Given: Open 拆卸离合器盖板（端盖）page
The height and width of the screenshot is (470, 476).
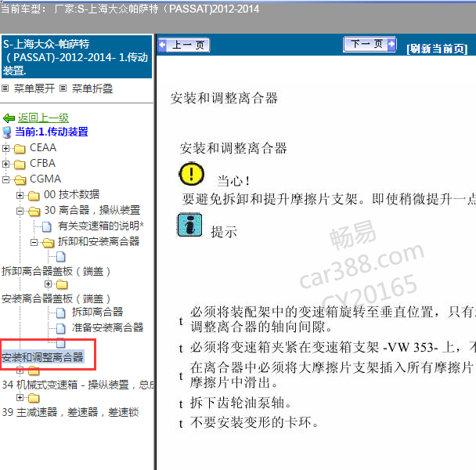Looking at the screenshot, I should (x=56, y=271).
